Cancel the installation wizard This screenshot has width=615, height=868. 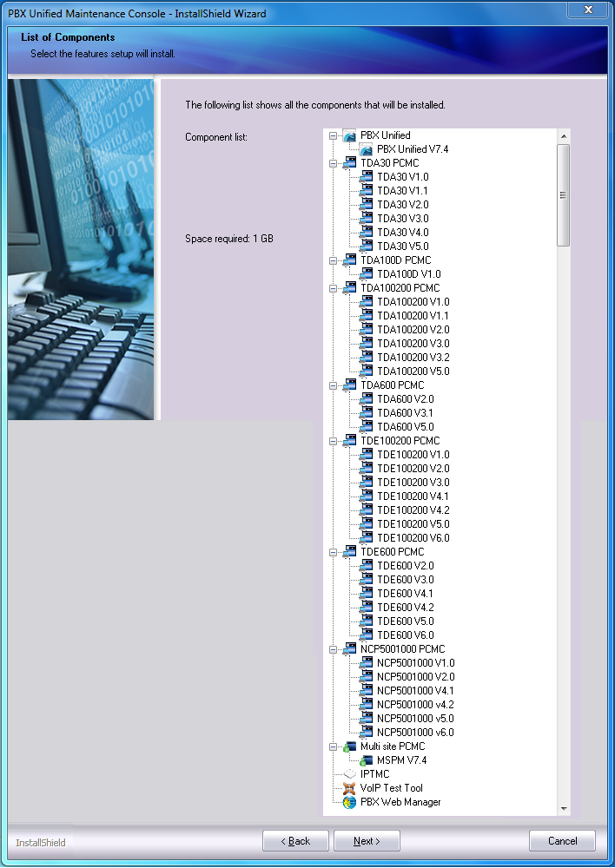562,841
